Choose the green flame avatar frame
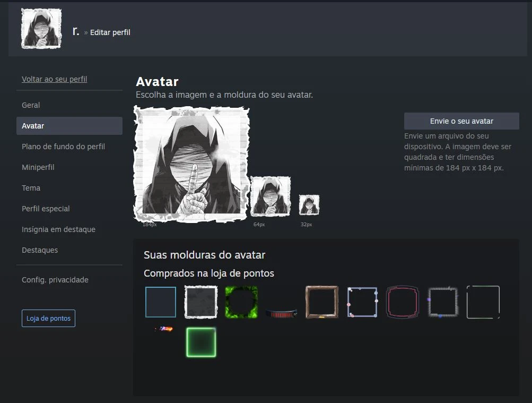Image resolution: width=532 pixels, height=403 pixels. pos(241,302)
